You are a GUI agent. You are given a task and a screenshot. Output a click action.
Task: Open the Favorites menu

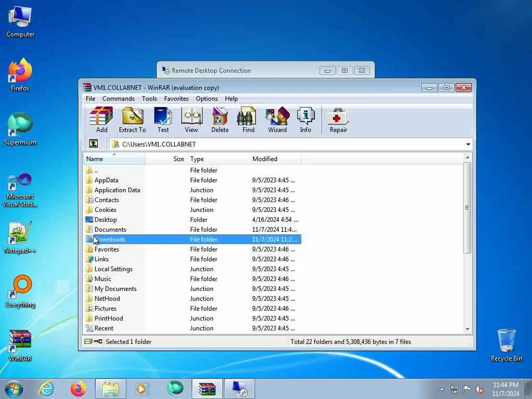pyautogui.click(x=176, y=98)
